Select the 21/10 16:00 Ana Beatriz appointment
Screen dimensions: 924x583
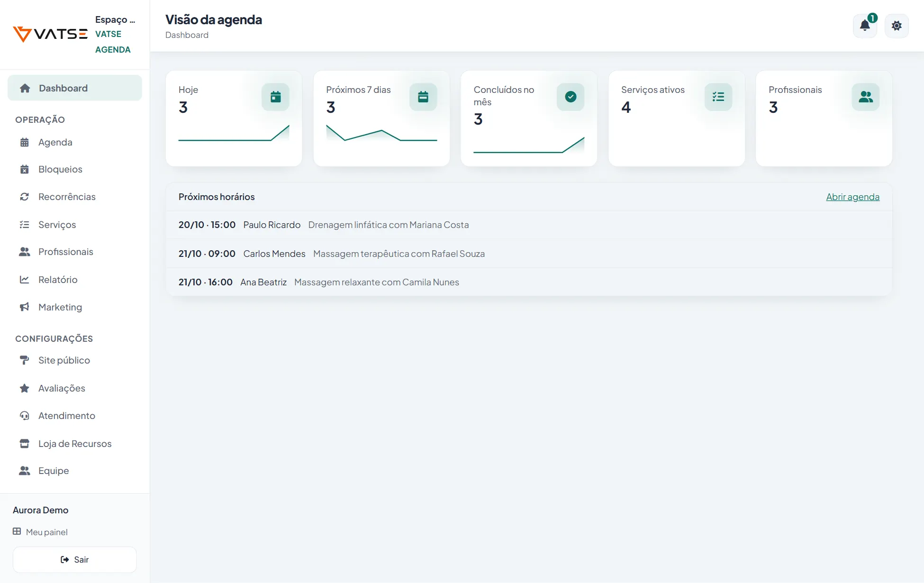[529, 282]
